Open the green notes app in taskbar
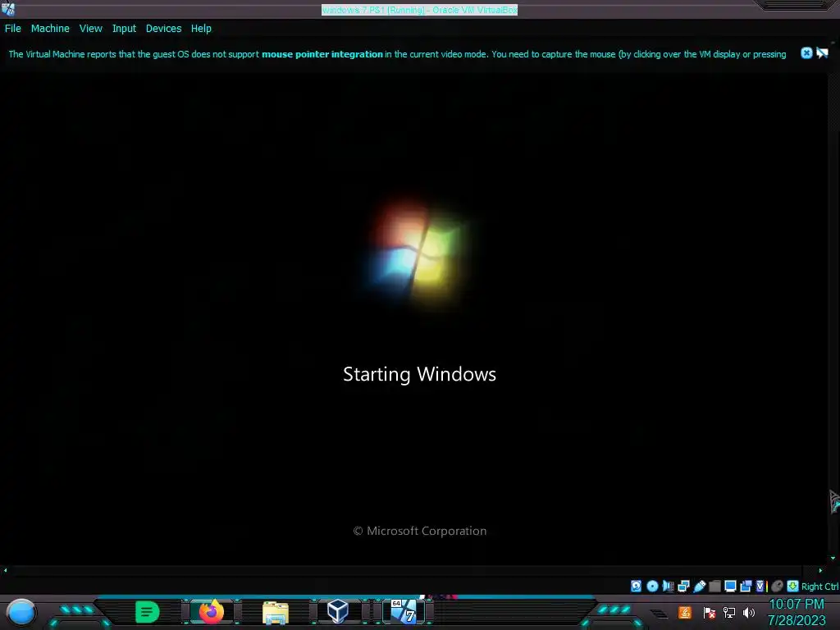Image resolution: width=840 pixels, height=630 pixels. coord(148,612)
